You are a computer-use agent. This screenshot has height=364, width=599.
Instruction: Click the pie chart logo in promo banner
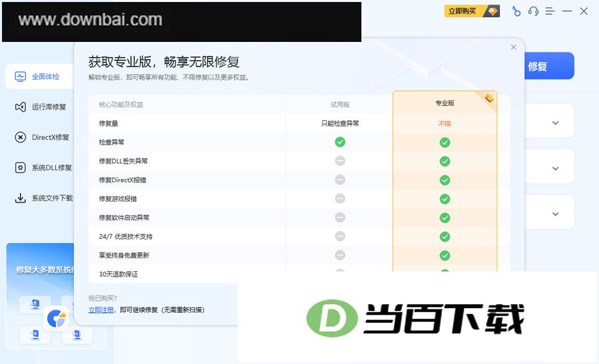(x=57, y=318)
